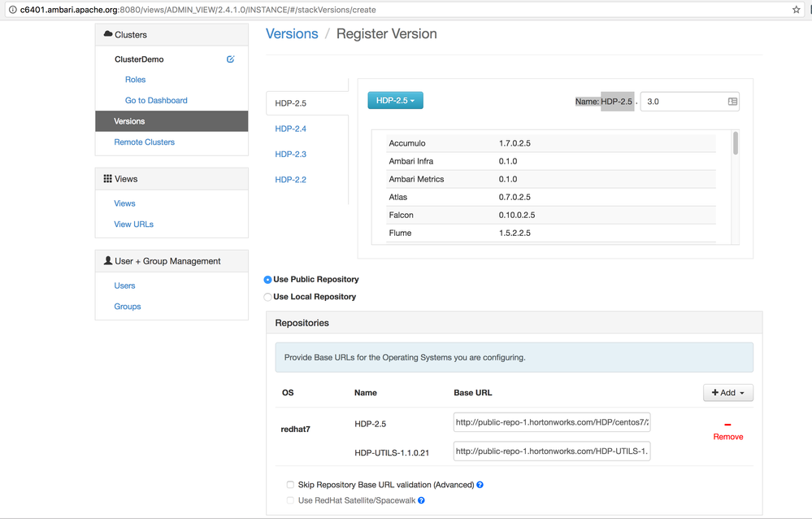Viewport: 812px width, 519px height.
Task: Expand the Use Local Repository option
Action: 267,297
